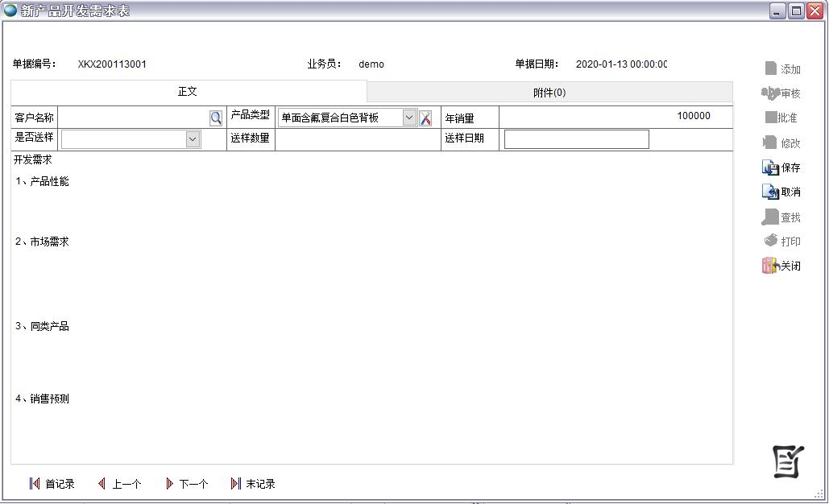The width and height of the screenshot is (829, 504).
Task: Go to first record (首记录)
Action: pyautogui.click(x=52, y=484)
